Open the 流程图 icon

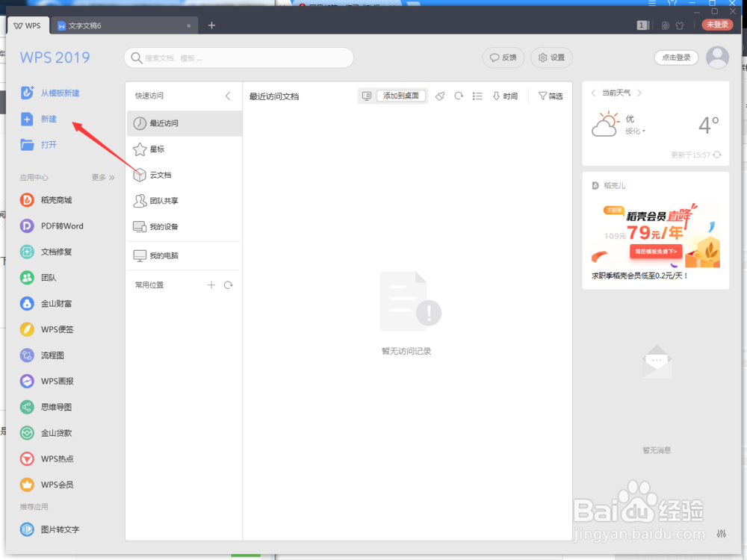[x=27, y=355]
